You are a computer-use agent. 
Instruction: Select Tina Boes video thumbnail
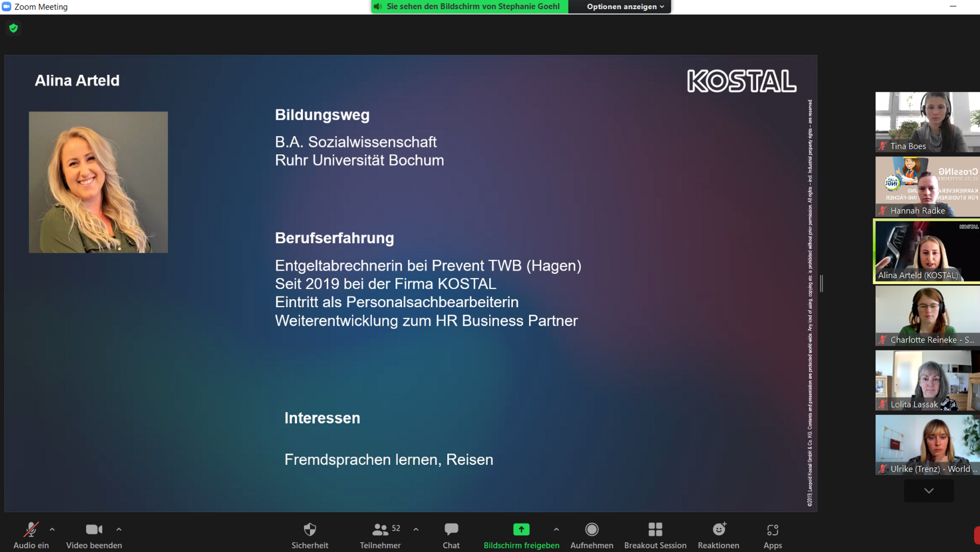(927, 122)
